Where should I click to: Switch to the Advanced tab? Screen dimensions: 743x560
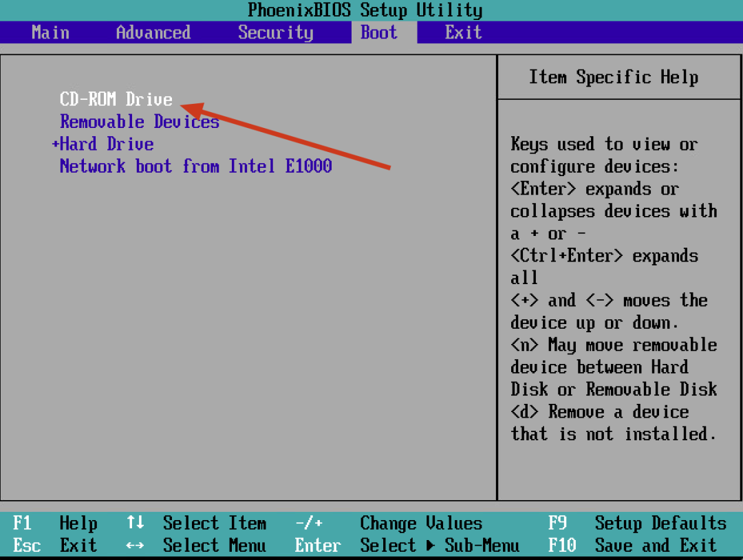point(153,33)
